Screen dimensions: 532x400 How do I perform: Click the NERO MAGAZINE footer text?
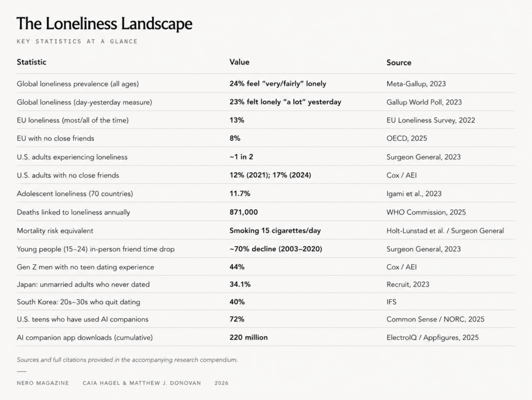tap(43, 383)
